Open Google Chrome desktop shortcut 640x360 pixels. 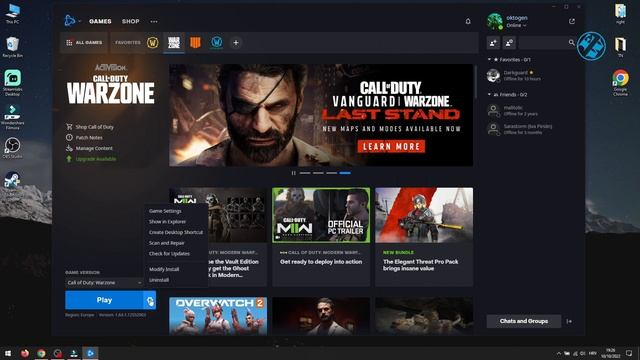pyautogui.click(x=620, y=83)
